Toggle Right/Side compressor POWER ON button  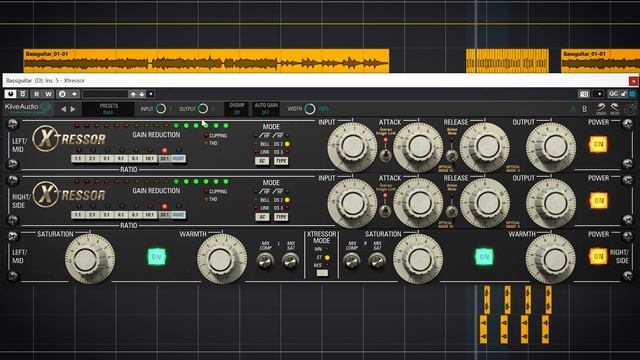598,200
